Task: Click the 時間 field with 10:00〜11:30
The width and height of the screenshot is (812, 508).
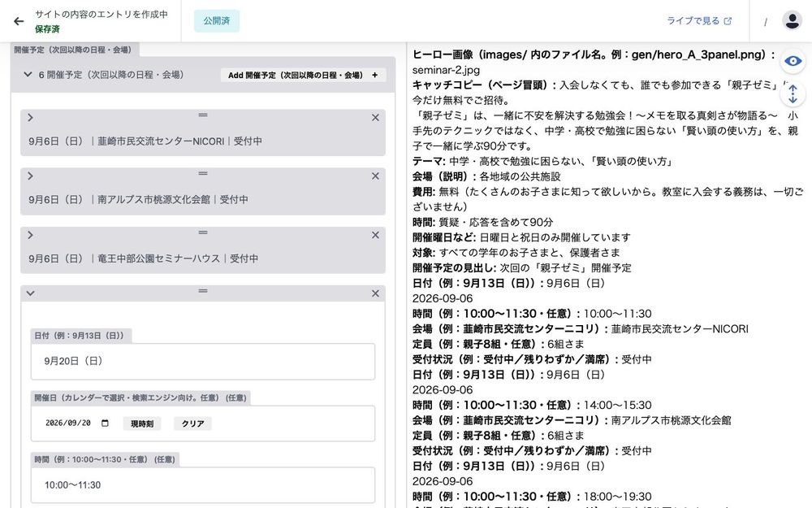Action: [x=203, y=485]
